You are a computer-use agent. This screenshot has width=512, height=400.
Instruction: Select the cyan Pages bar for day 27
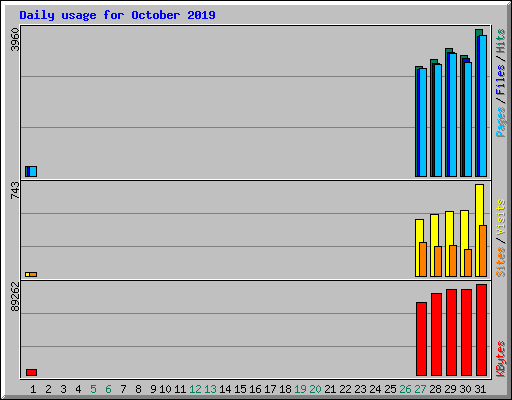[x=423, y=123]
